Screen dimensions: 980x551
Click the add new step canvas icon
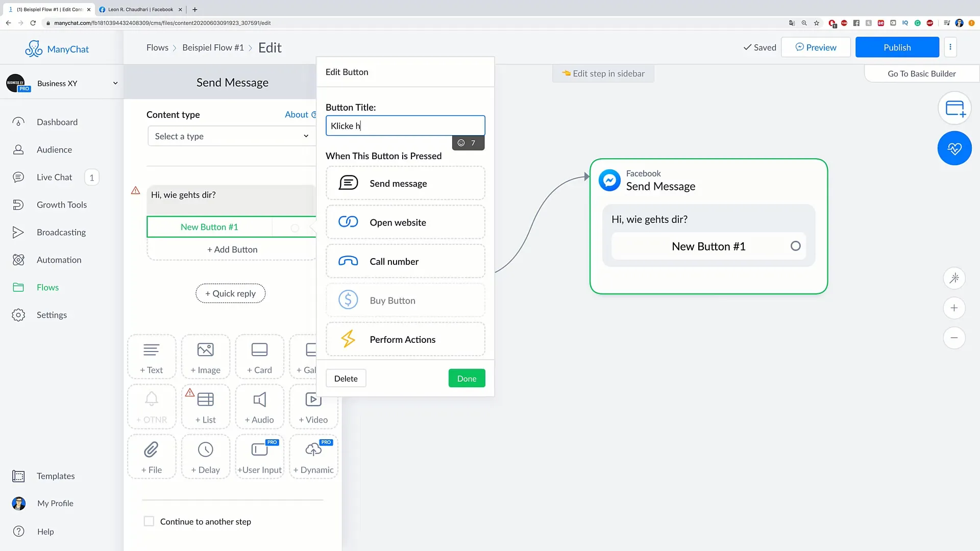954,108
